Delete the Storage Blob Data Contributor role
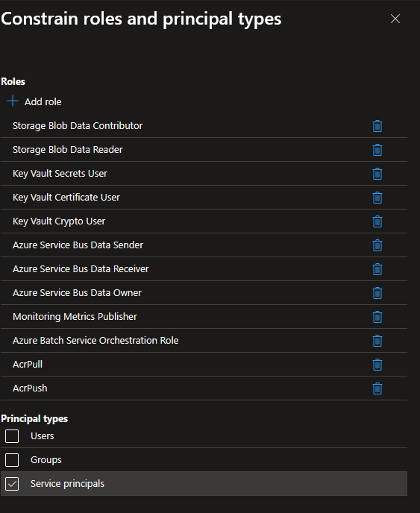The height and width of the screenshot is (513, 420). (377, 126)
